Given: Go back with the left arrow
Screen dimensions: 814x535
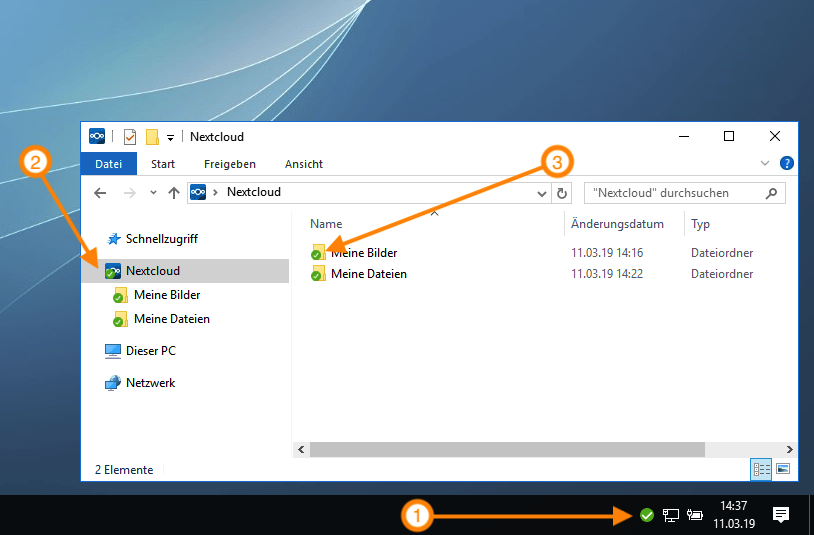Looking at the screenshot, I should [100, 193].
